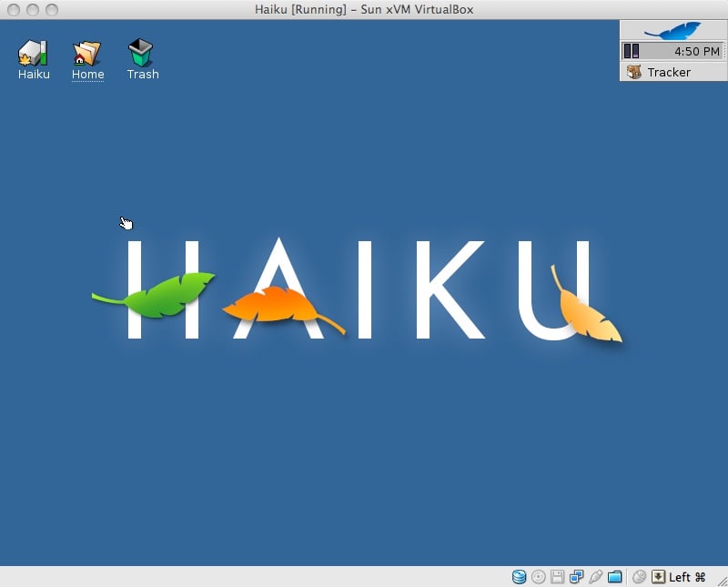Image resolution: width=728 pixels, height=587 pixels.
Task: Zoom the VirtualBox window
Action: click(52, 9)
